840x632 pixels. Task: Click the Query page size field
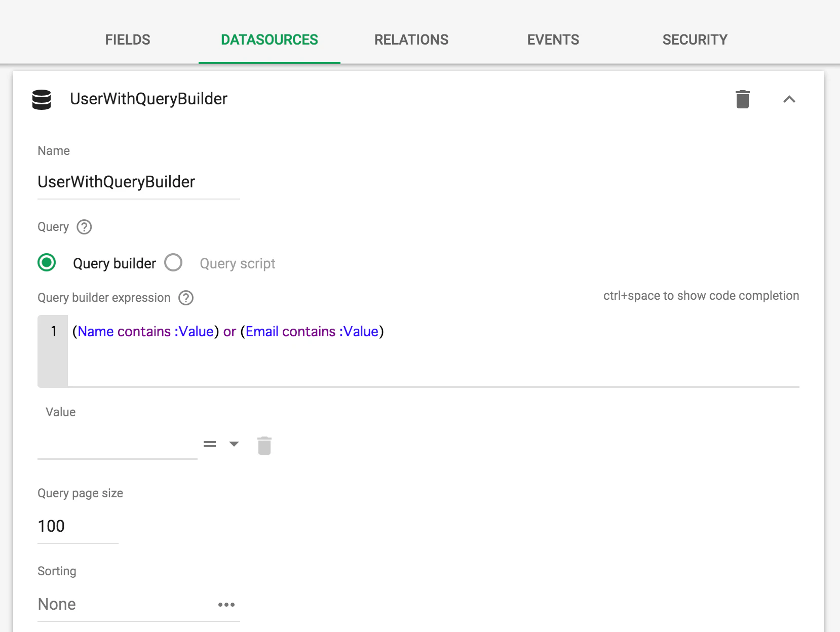[x=78, y=526]
